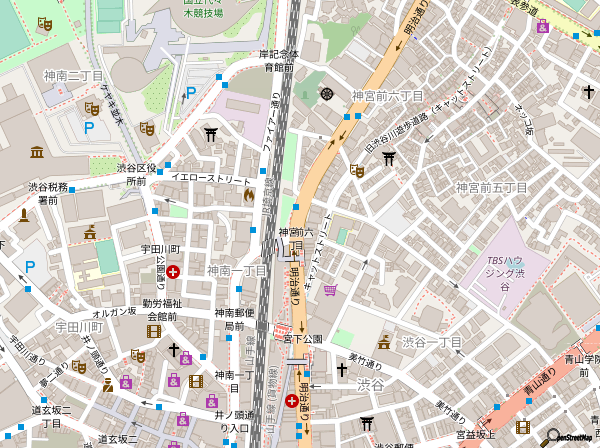Click the Buddhist temple wheel icon
This screenshot has height=448, width=600.
(x=327, y=94)
